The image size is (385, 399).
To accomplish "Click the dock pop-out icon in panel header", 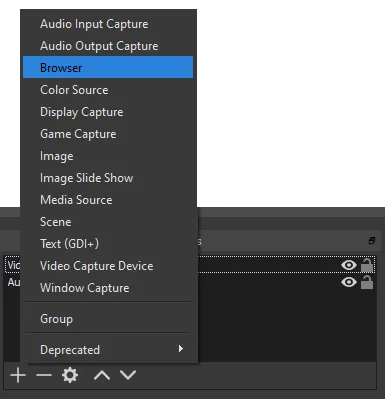I will (x=372, y=240).
